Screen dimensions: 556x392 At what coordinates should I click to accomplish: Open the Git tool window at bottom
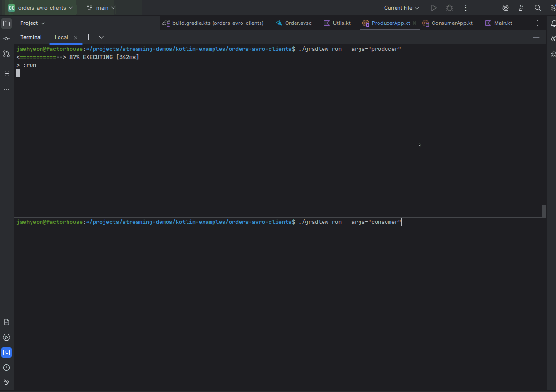click(7, 383)
